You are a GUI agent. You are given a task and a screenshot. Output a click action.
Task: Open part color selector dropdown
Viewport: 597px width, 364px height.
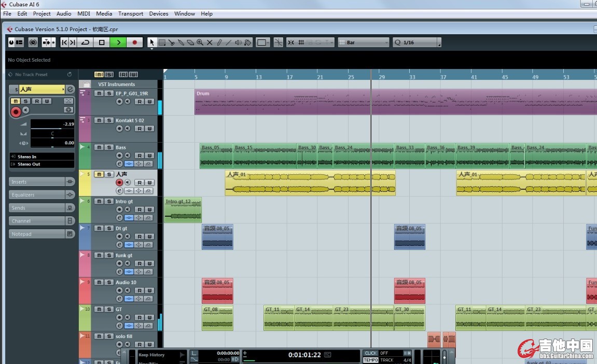262,43
